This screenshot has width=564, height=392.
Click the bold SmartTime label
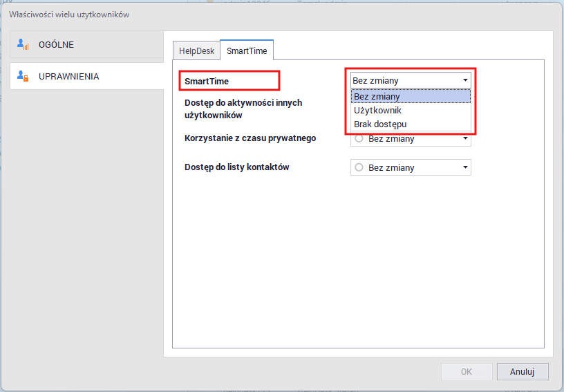[x=207, y=82]
